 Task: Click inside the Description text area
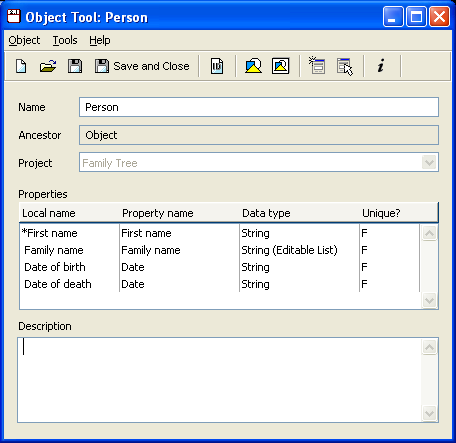click(219, 380)
